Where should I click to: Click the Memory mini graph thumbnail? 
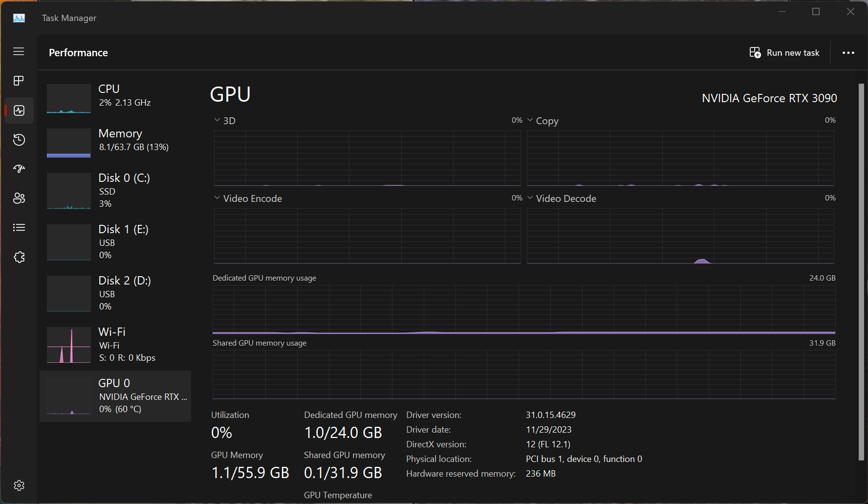coord(69,143)
